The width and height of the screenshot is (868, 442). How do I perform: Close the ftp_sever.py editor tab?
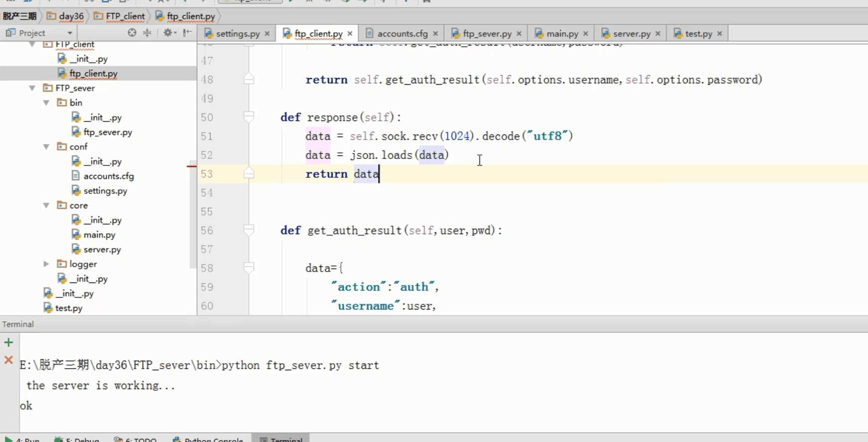point(519,33)
